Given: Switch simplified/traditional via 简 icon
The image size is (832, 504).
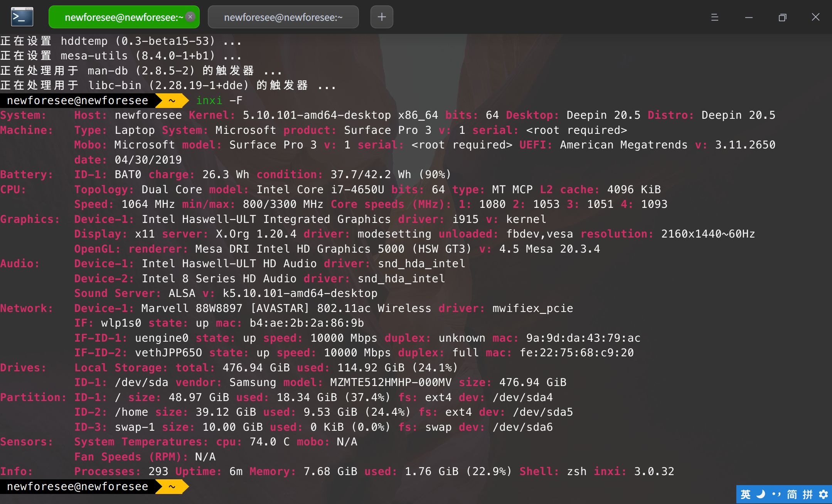Looking at the screenshot, I should tap(792, 494).
